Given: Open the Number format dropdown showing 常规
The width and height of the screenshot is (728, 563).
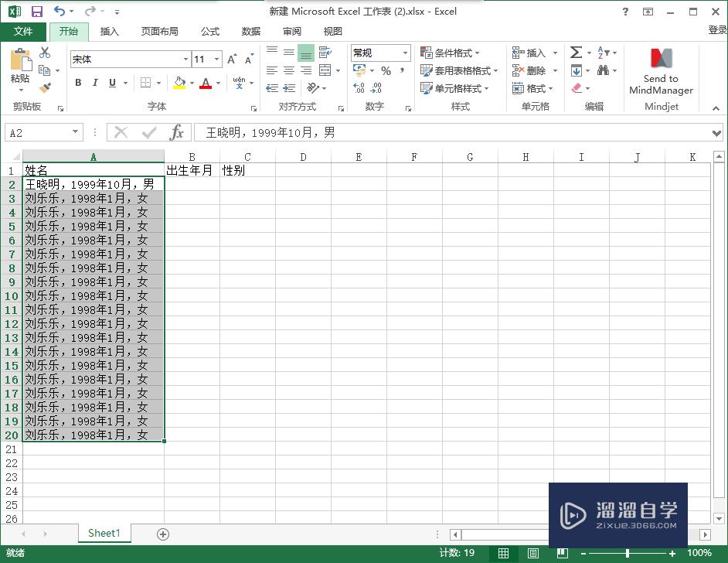Looking at the screenshot, I should pyautogui.click(x=377, y=53).
